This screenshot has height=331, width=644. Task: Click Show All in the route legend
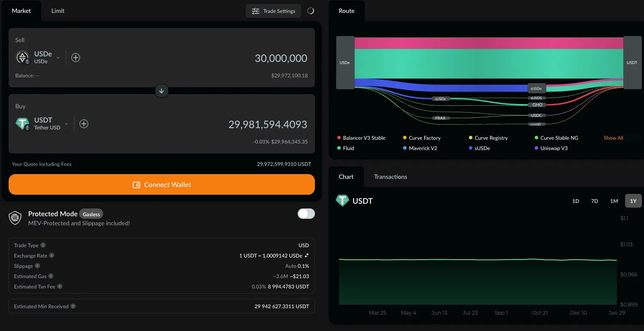click(x=613, y=138)
